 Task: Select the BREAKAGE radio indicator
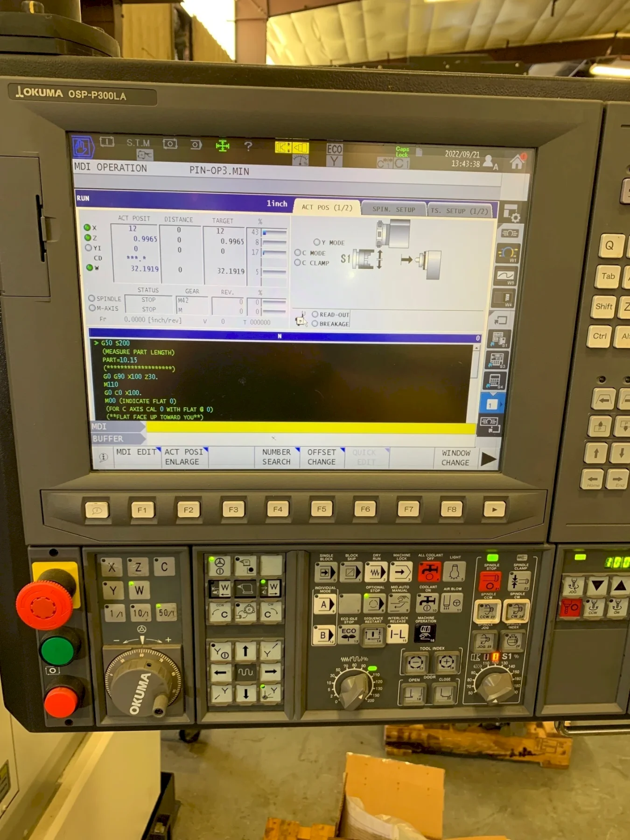tap(315, 323)
